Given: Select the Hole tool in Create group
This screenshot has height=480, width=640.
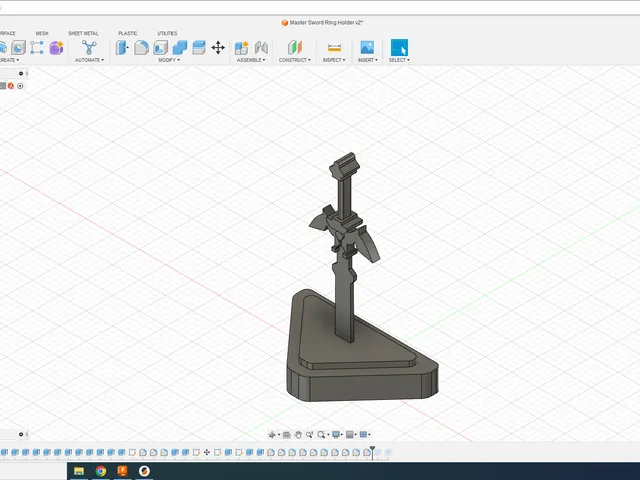Looking at the screenshot, I should point(18,48).
